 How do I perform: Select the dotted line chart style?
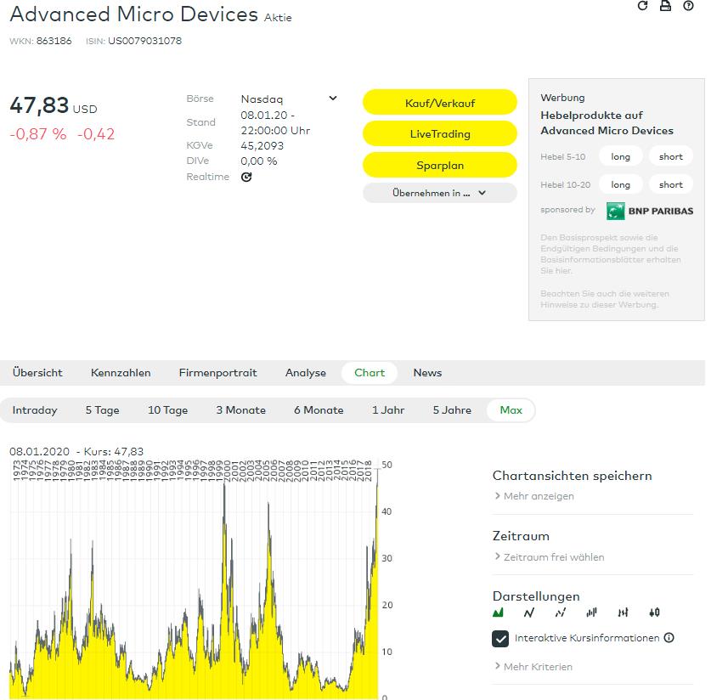(559, 612)
